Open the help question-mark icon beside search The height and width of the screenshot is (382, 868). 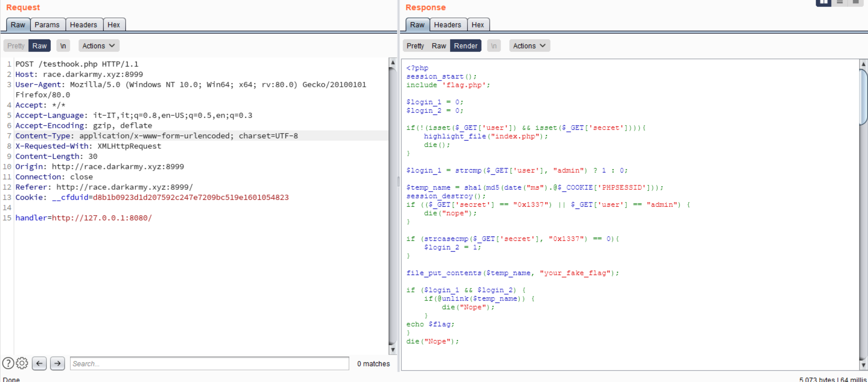(8, 363)
